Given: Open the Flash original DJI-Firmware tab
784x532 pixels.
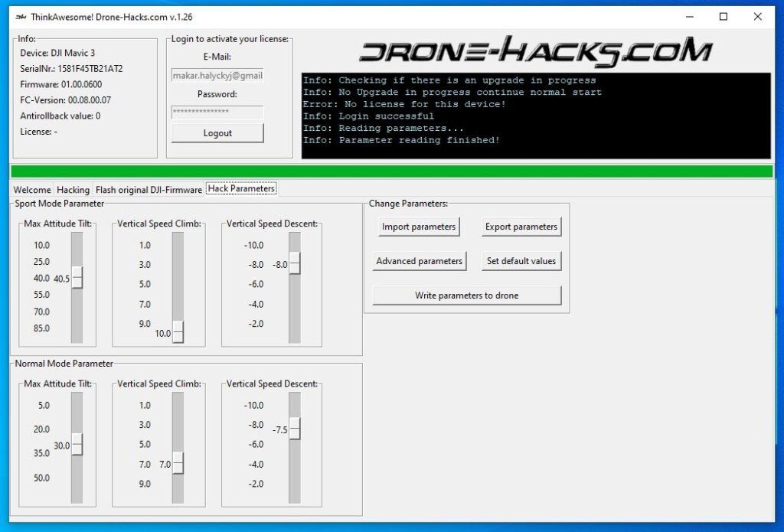Looking at the screenshot, I should click(x=149, y=190).
